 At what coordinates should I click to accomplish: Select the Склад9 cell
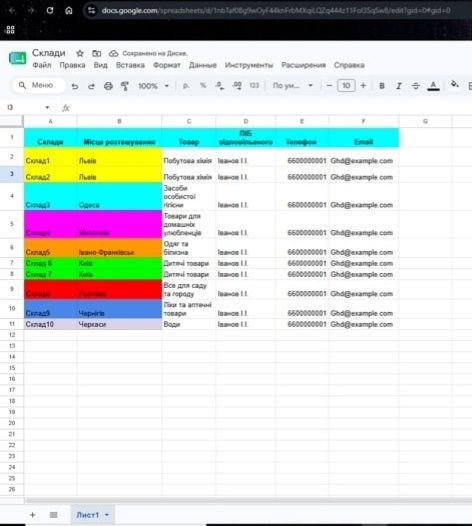coord(50,309)
